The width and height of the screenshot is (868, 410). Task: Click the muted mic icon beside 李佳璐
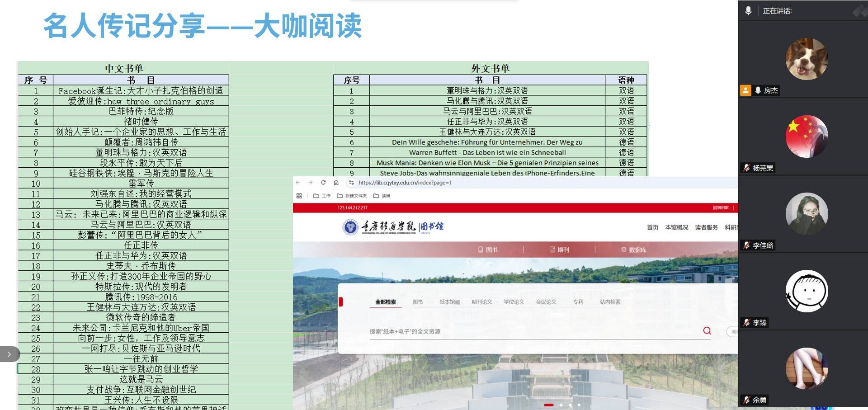(746, 245)
